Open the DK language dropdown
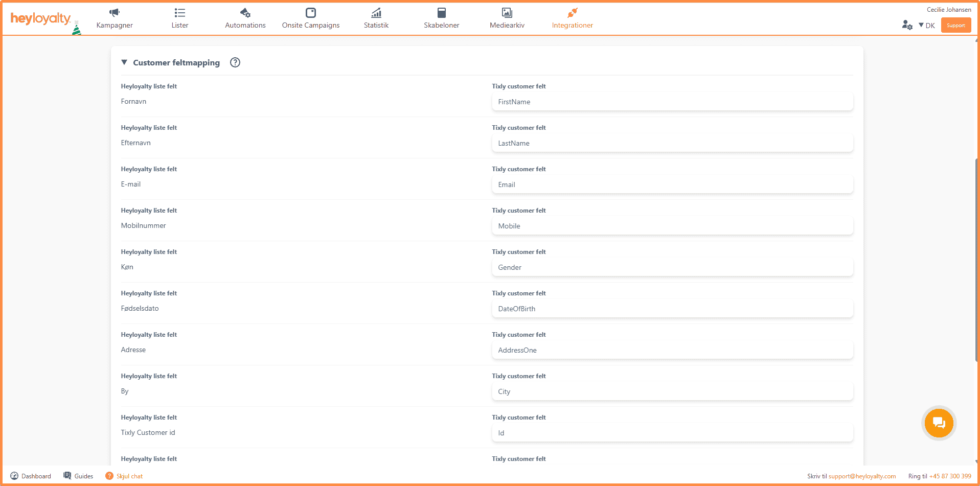This screenshot has width=980, height=486. (x=927, y=26)
